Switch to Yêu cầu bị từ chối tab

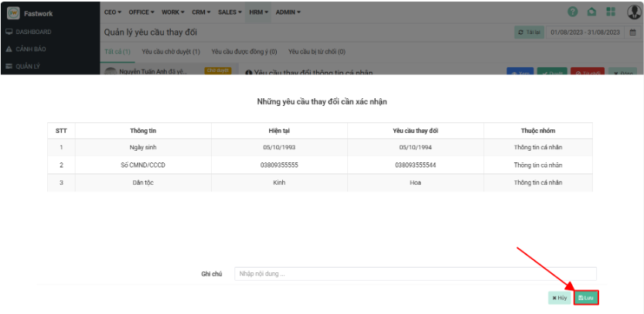coord(316,52)
